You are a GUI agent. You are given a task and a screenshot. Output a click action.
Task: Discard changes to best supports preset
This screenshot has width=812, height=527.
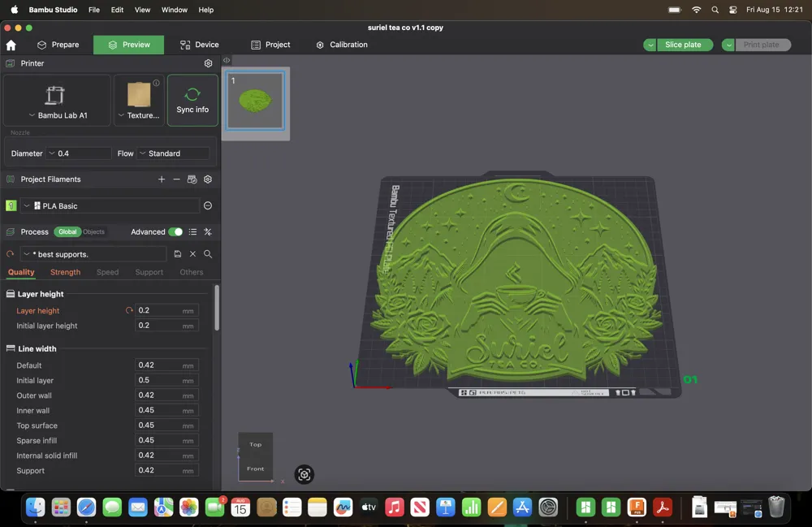tap(192, 253)
